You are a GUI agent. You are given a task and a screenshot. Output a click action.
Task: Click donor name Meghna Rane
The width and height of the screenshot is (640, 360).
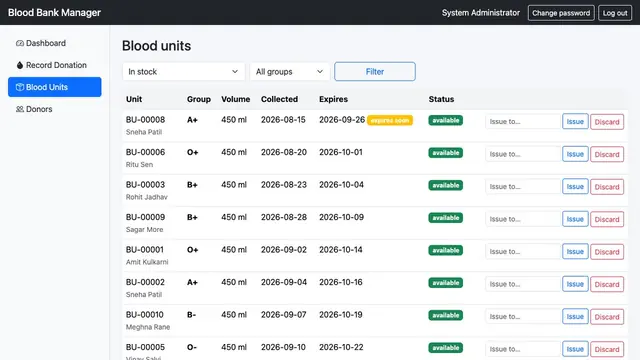pos(148,327)
